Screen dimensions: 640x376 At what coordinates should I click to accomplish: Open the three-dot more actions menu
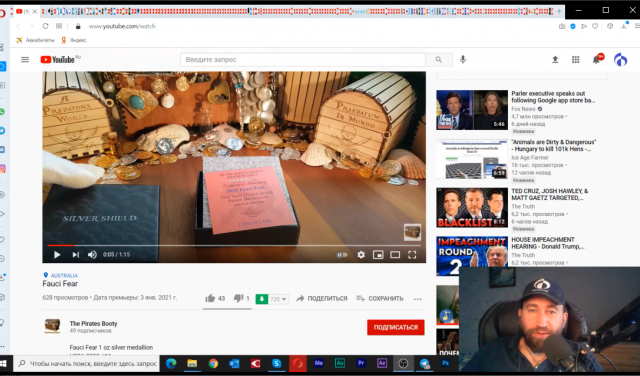pyautogui.click(x=417, y=299)
